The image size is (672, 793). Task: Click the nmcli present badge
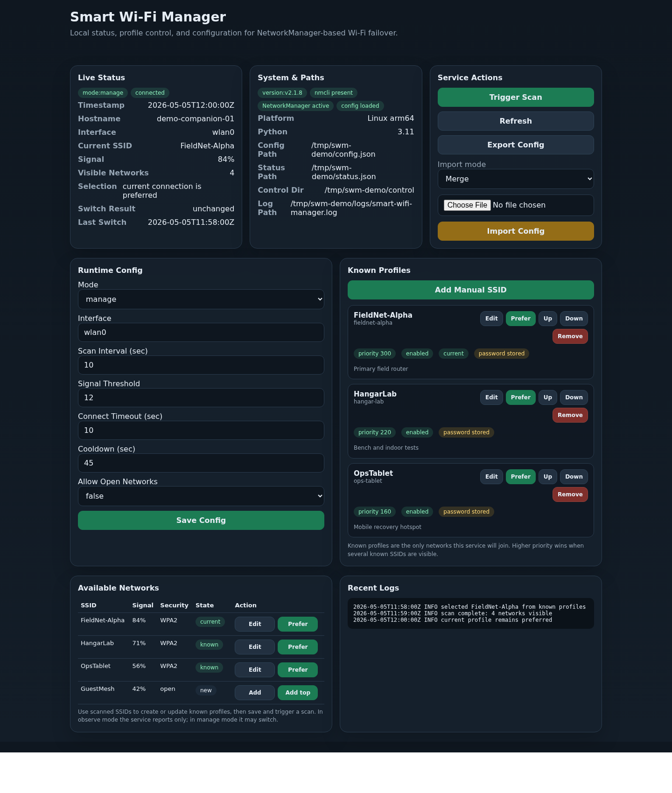pos(334,93)
